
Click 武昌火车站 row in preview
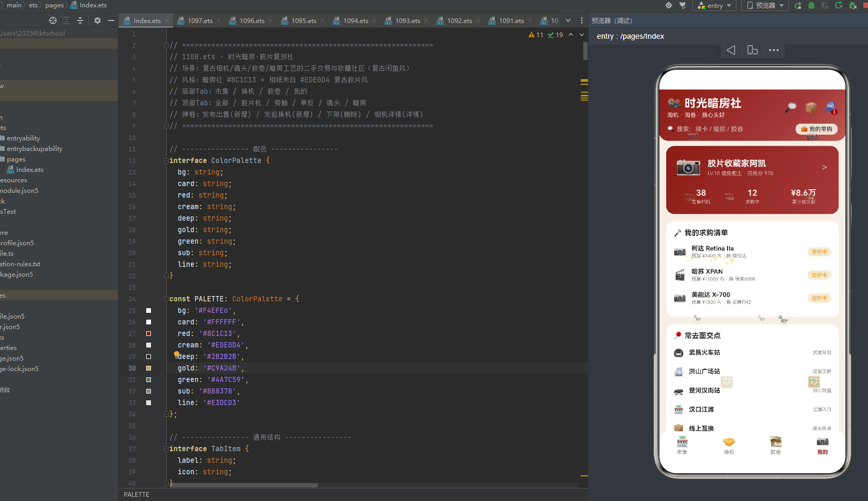[752, 353]
